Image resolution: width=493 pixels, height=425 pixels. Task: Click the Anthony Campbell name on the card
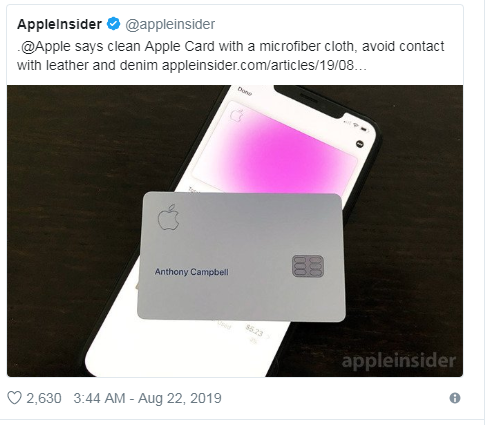click(x=191, y=272)
